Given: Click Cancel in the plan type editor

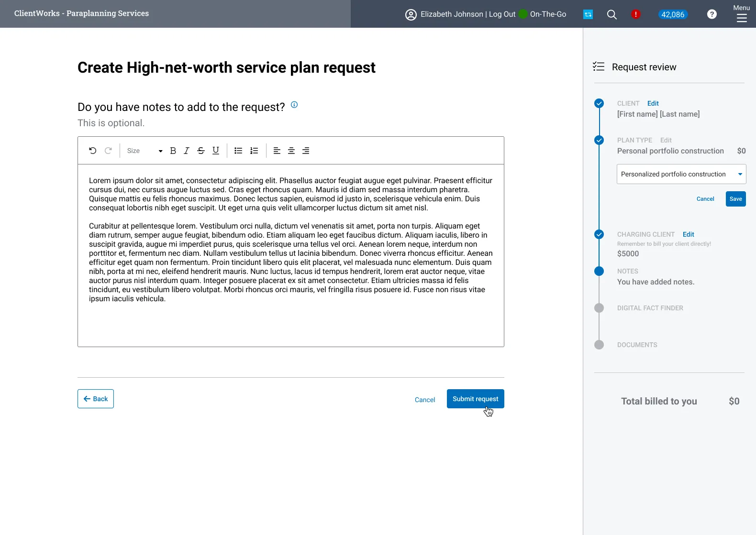Looking at the screenshot, I should [705, 199].
